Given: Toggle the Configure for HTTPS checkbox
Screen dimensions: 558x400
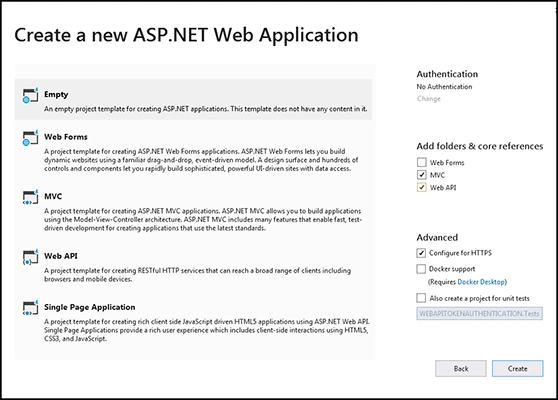Looking at the screenshot, I should (x=421, y=253).
